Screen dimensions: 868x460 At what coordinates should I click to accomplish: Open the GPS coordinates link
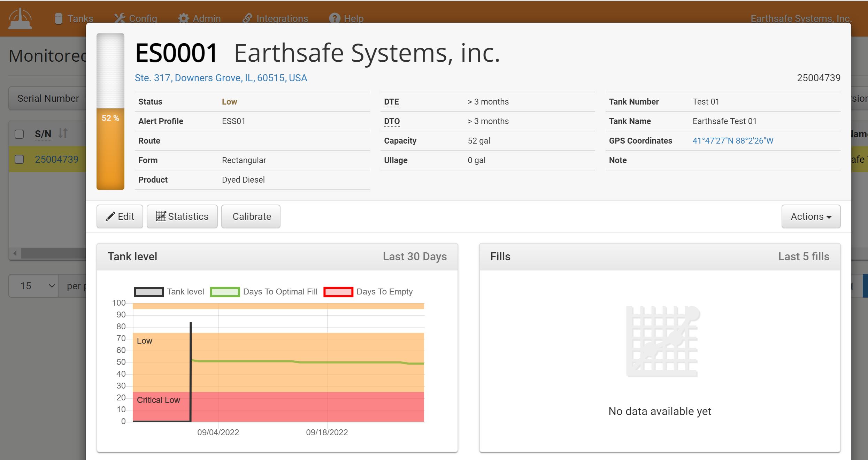[x=733, y=141]
